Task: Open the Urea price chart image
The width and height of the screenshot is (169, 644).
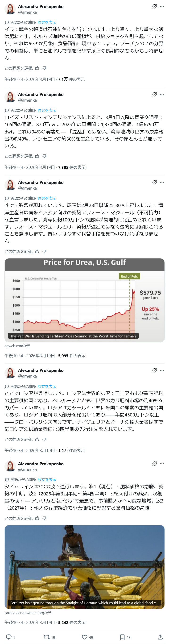Action: 84,300
